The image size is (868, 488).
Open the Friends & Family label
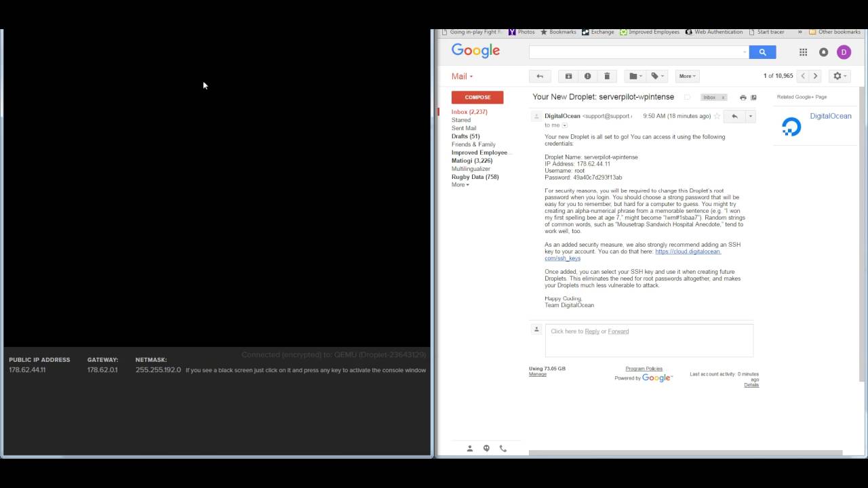[473, 144]
